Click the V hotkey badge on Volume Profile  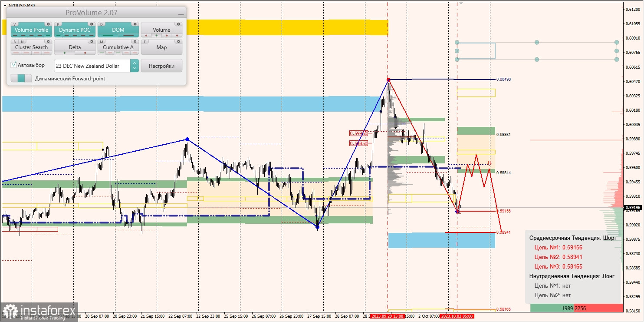click(16, 24)
